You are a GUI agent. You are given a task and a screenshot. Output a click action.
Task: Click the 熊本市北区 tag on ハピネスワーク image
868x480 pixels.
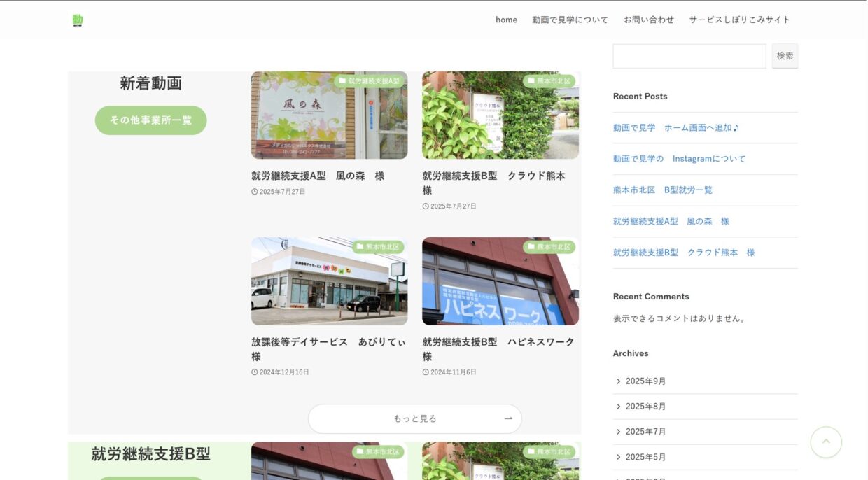click(x=549, y=247)
